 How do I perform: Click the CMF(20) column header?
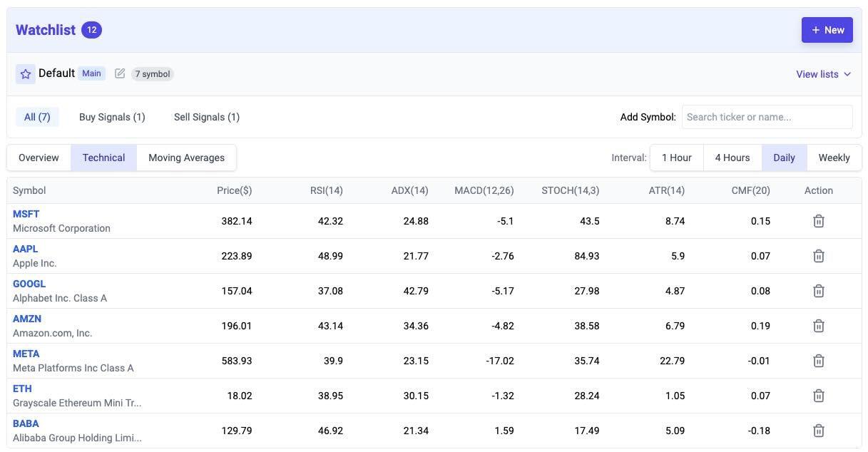(x=750, y=190)
